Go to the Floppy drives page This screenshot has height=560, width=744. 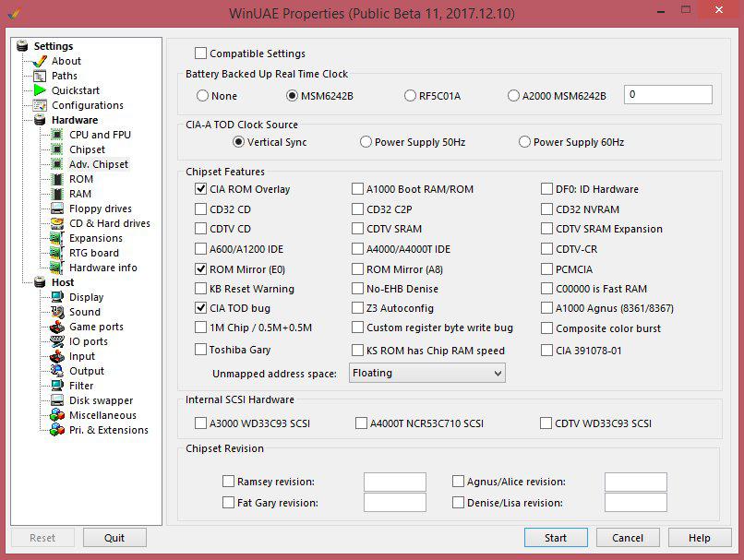[101, 209]
